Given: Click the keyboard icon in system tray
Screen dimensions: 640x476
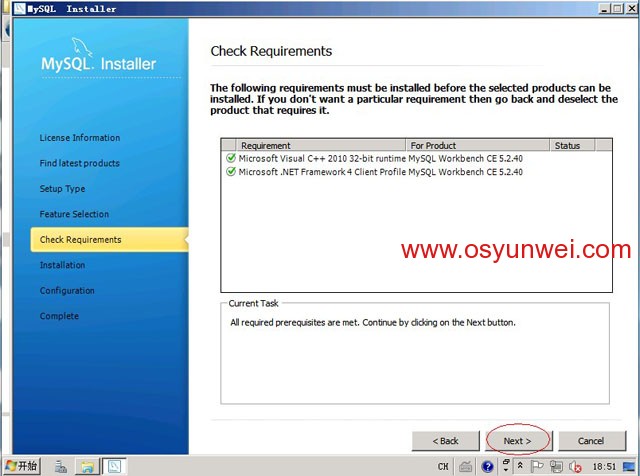Looking at the screenshot, I should tap(465, 467).
